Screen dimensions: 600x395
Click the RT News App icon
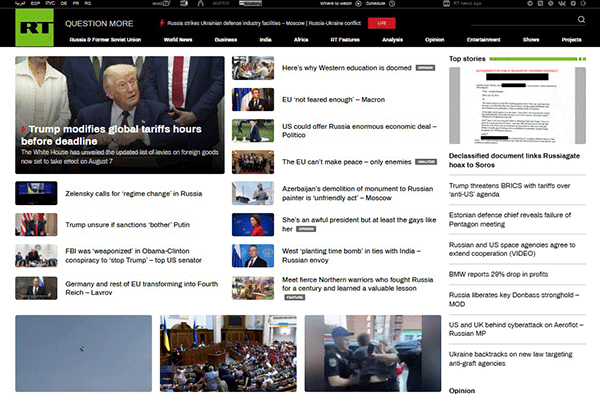tap(446, 3)
